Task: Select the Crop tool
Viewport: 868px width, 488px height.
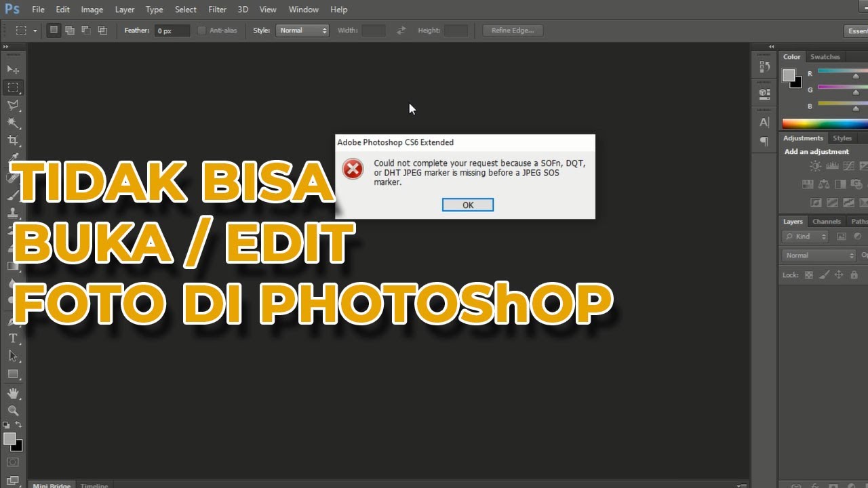Action: pos(13,140)
